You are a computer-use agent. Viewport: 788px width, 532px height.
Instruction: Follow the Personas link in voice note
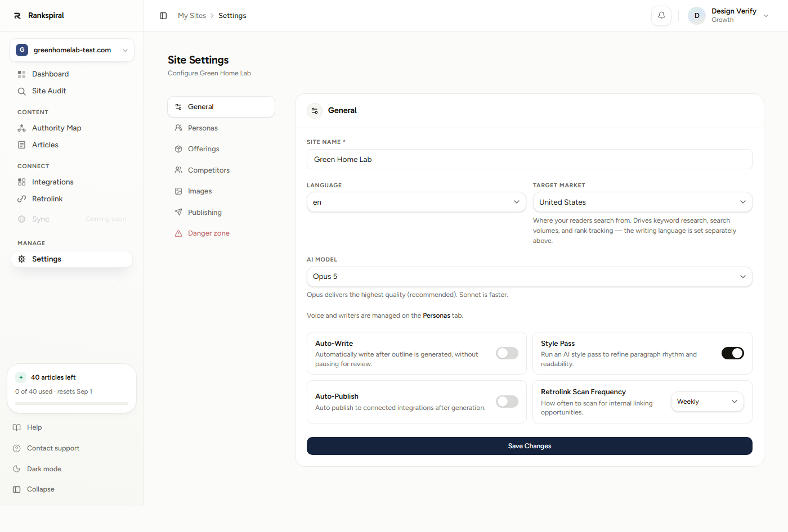pyautogui.click(x=436, y=315)
